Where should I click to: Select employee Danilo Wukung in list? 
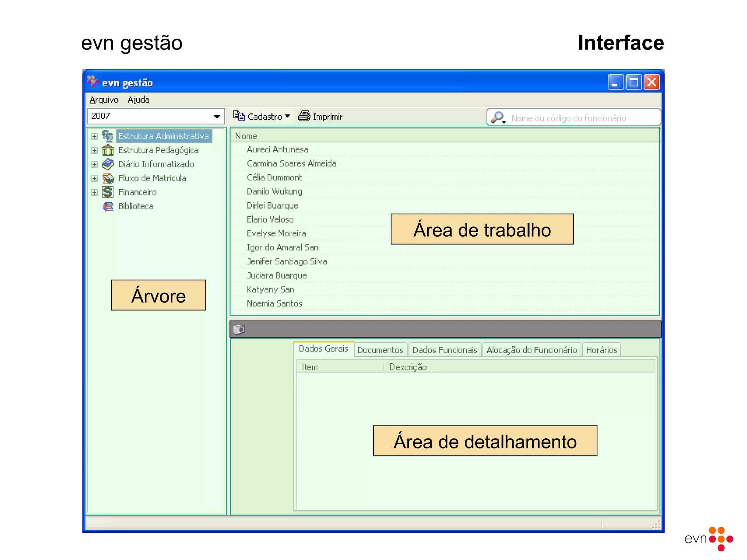coord(274,191)
